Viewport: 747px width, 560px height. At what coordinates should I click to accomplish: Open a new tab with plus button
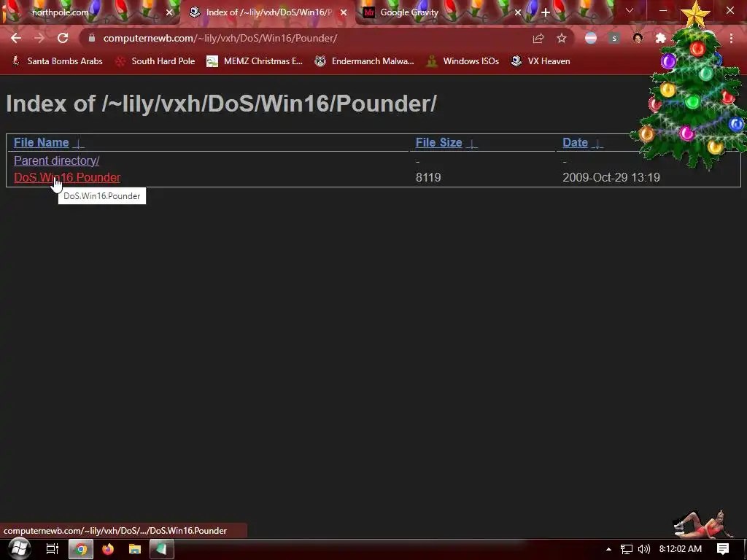tap(546, 12)
